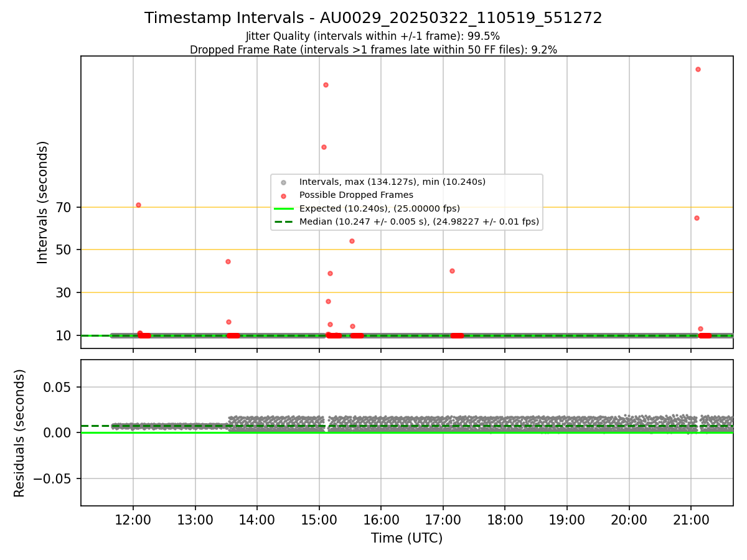Screen dimensions: 747x560
Task: Click the 16:00 time tick label
Action: (x=381, y=519)
